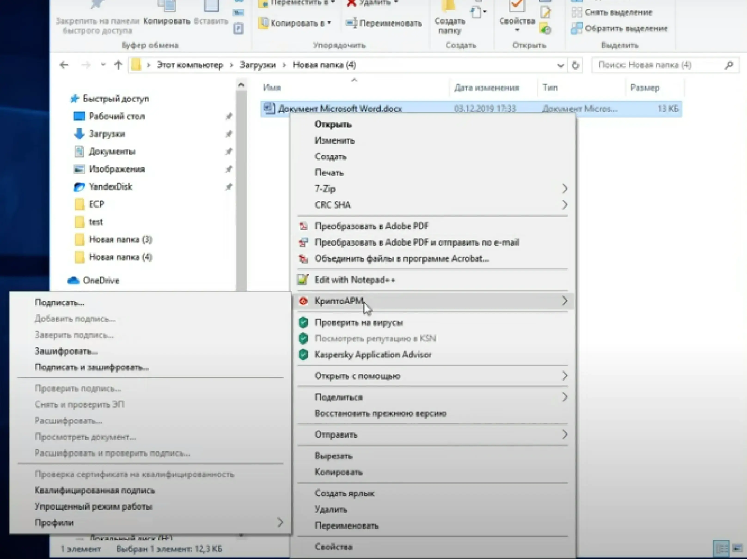Expand 'Открыть с помощью' submenu
This screenshot has width=747, height=560.
point(564,376)
